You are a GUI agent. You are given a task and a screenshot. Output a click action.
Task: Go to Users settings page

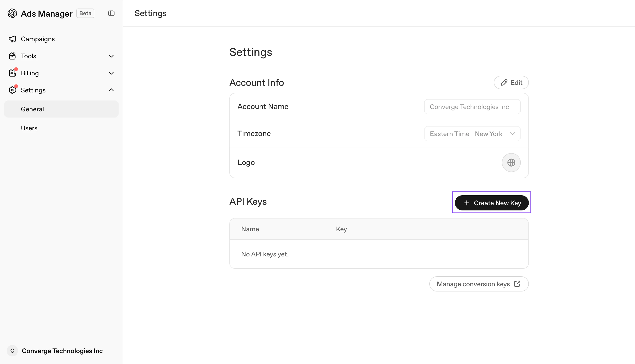(x=61, y=128)
